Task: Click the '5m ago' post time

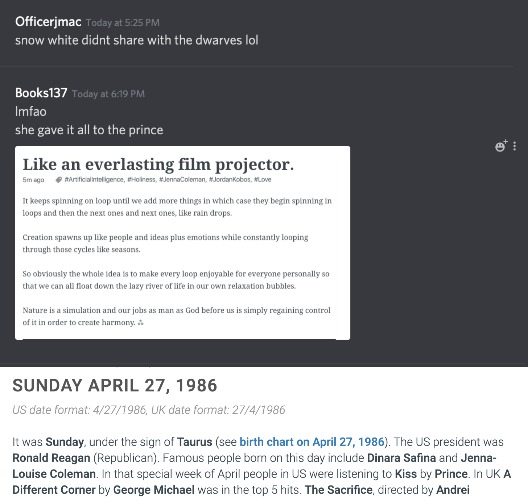Action: coord(33,180)
